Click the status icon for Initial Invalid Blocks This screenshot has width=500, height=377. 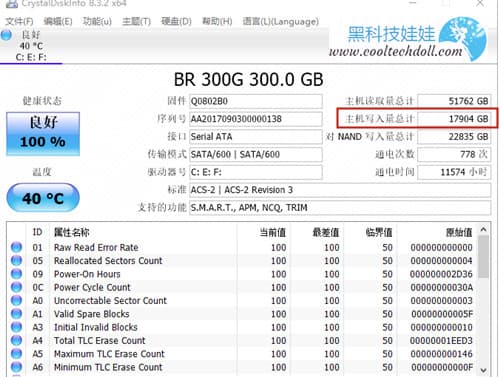16,327
